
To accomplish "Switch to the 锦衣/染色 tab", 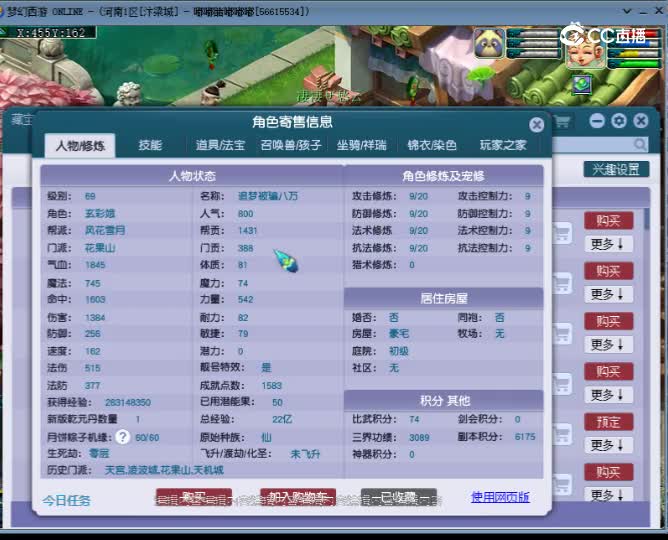I will point(432,145).
